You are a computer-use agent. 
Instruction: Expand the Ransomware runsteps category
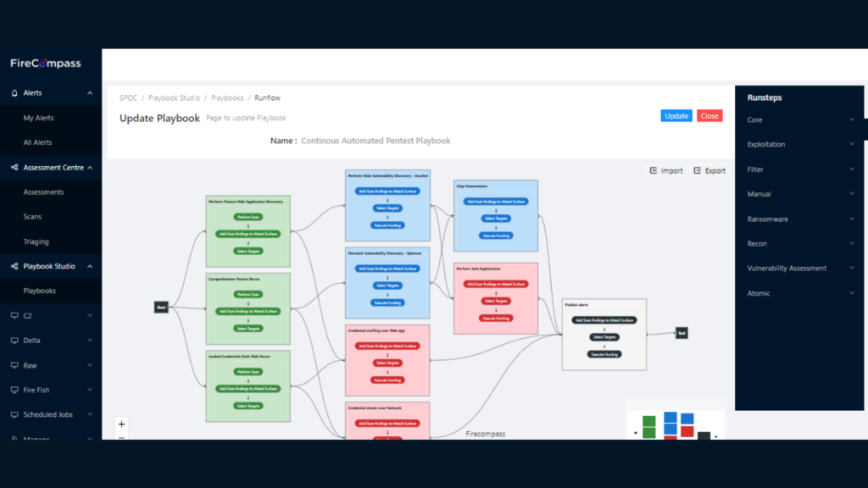pyautogui.click(x=851, y=219)
